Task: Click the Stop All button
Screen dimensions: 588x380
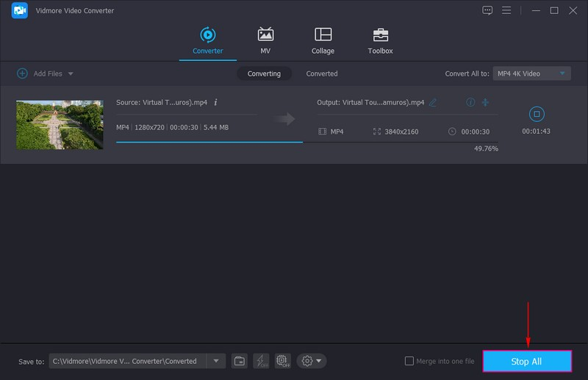Action: click(527, 361)
